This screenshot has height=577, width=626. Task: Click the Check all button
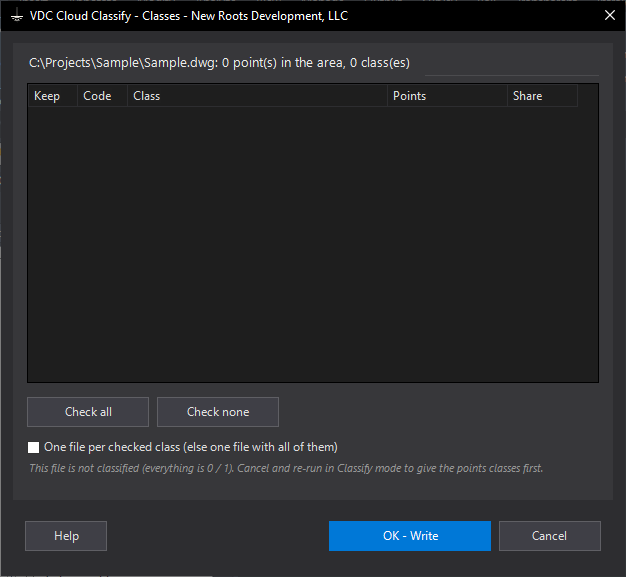(x=88, y=412)
